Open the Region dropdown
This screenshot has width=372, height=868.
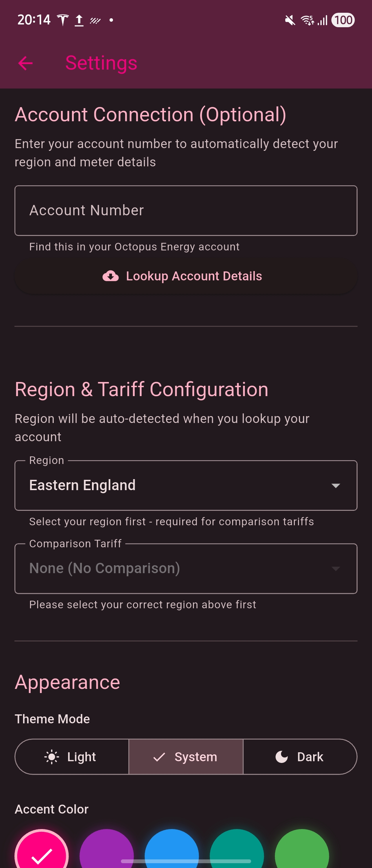coord(186,485)
